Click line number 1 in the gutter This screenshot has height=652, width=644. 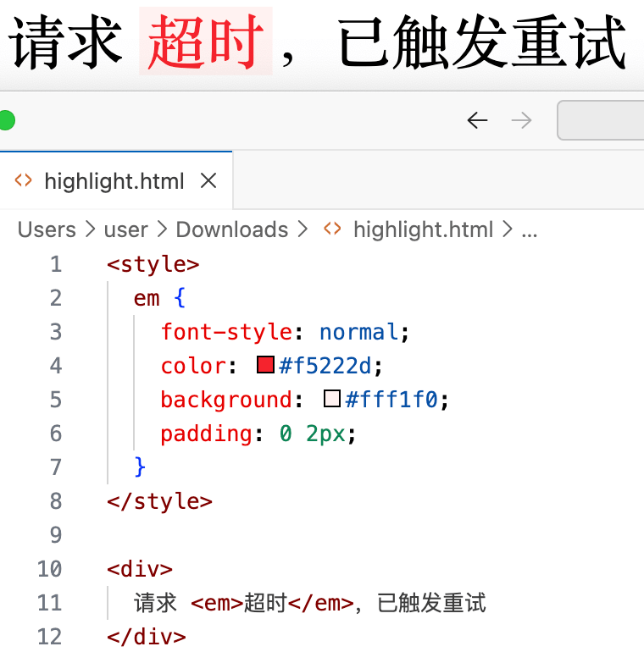click(x=56, y=264)
